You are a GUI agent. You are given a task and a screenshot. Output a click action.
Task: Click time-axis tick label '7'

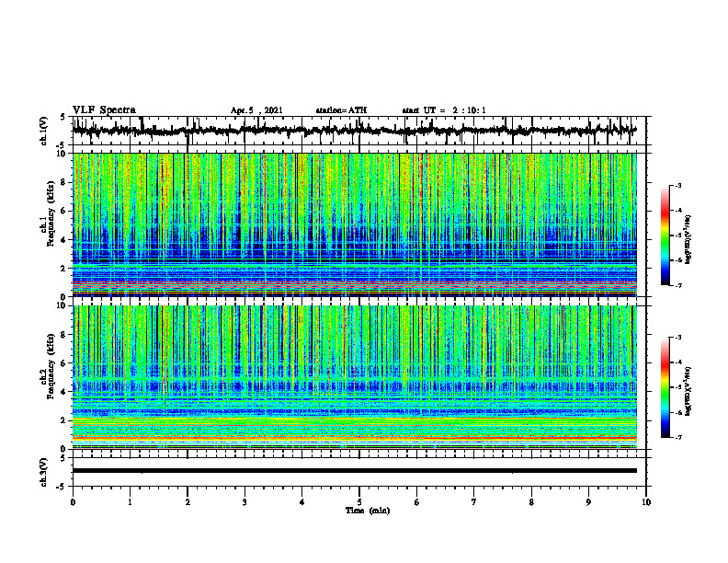pyautogui.click(x=474, y=502)
